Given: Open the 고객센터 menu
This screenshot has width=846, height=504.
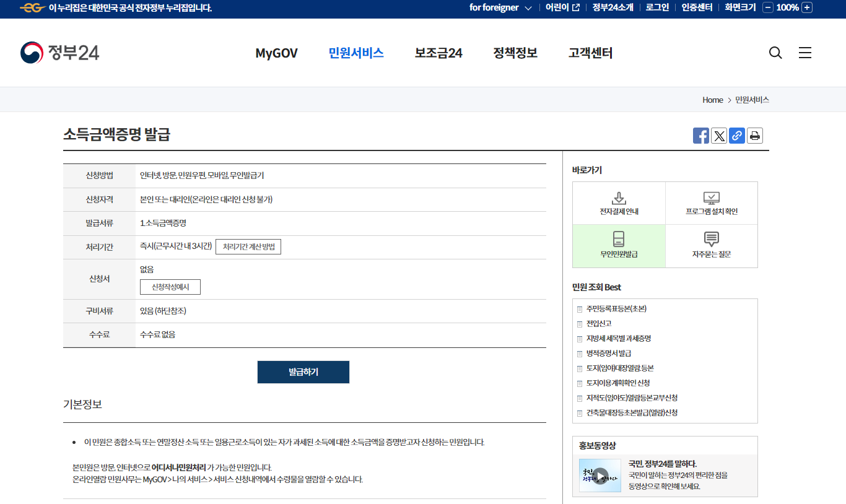Looking at the screenshot, I should coord(590,53).
